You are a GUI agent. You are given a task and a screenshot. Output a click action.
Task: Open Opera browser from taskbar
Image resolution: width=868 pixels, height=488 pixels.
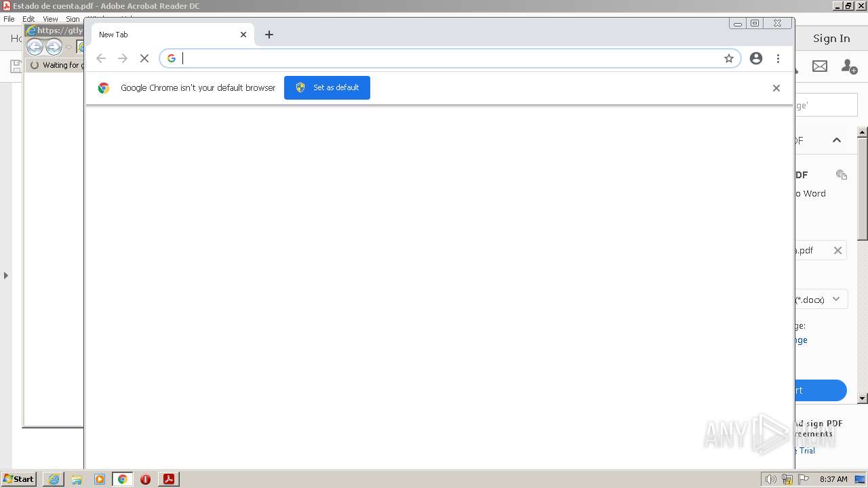click(x=145, y=479)
